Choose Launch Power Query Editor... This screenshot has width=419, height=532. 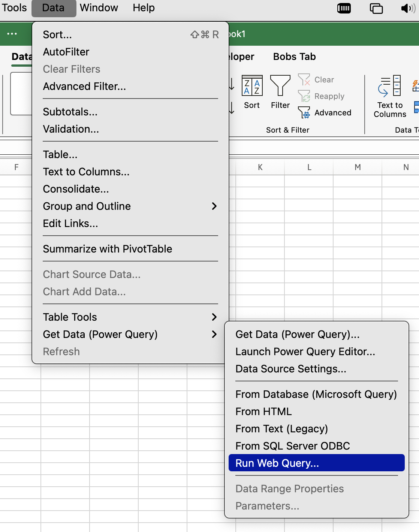click(x=317, y=351)
